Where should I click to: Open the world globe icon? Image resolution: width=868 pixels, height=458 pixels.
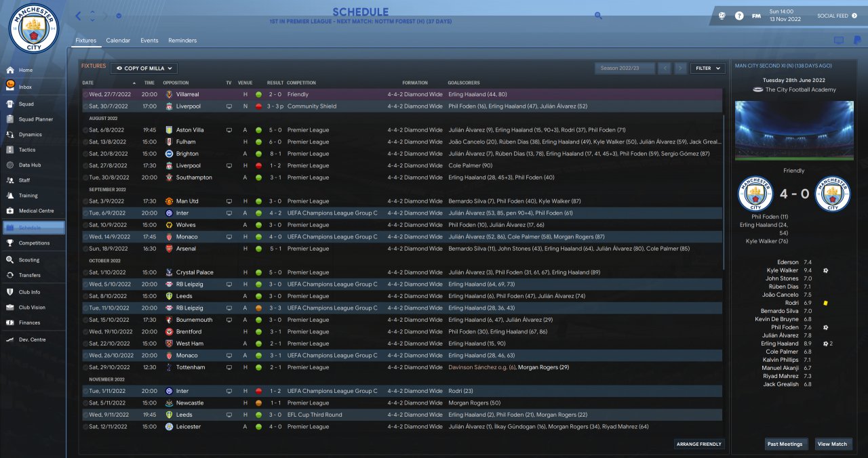tap(724, 16)
